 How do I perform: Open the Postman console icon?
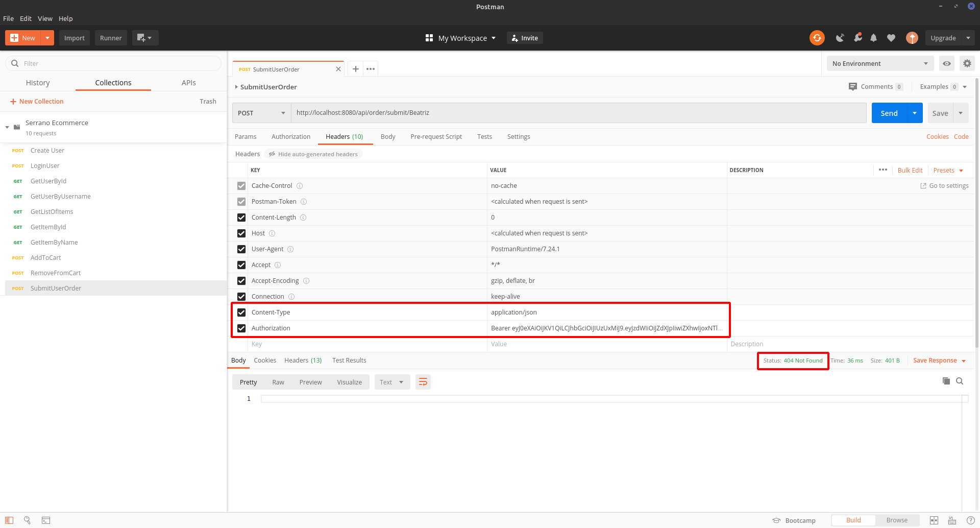pyautogui.click(x=46, y=520)
